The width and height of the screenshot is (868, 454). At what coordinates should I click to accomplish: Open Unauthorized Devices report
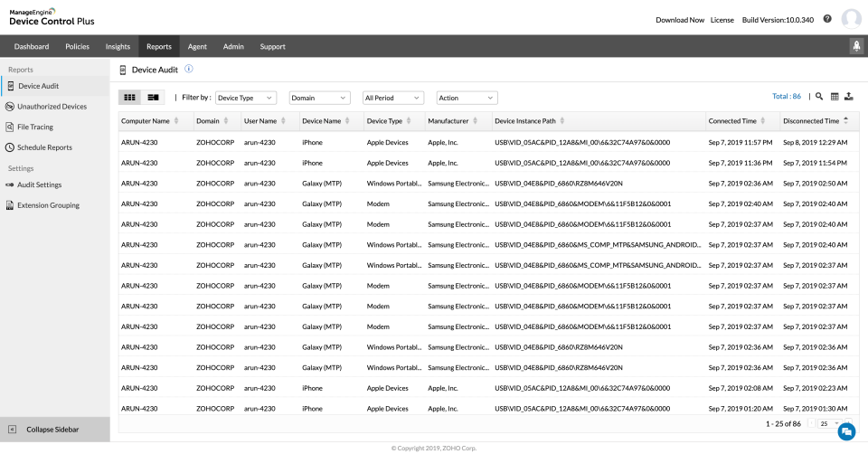tap(52, 107)
